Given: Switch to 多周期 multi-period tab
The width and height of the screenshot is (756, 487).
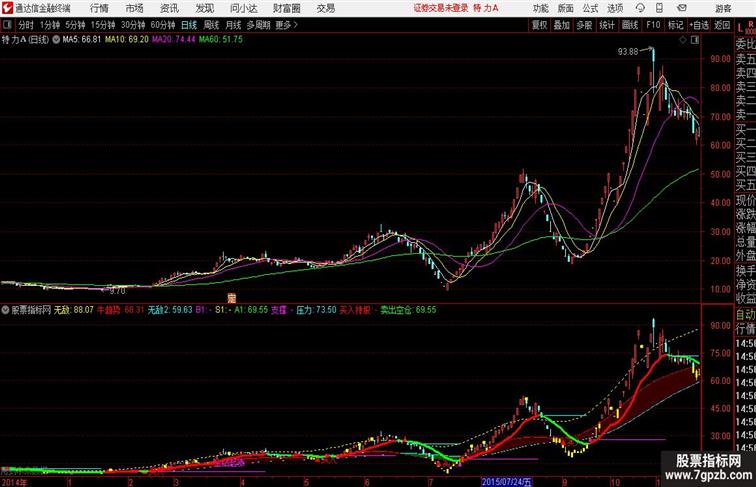Looking at the screenshot, I should pos(258,25).
